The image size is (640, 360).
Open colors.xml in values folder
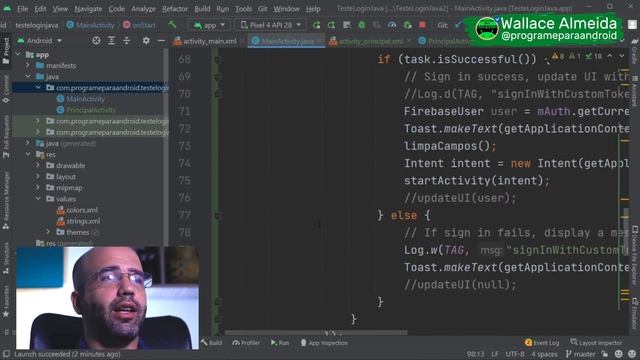click(77, 210)
